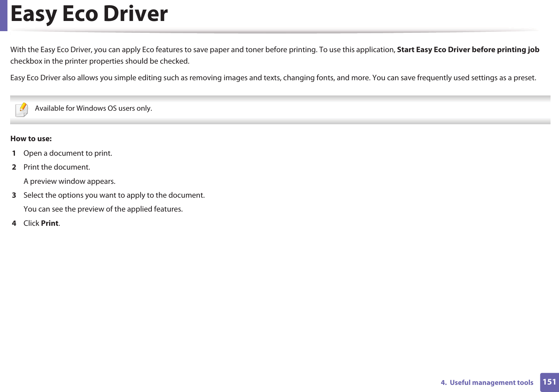Click step 'Open a document to print.'
This screenshot has width=559, height=392.
[x=68, y=153]
